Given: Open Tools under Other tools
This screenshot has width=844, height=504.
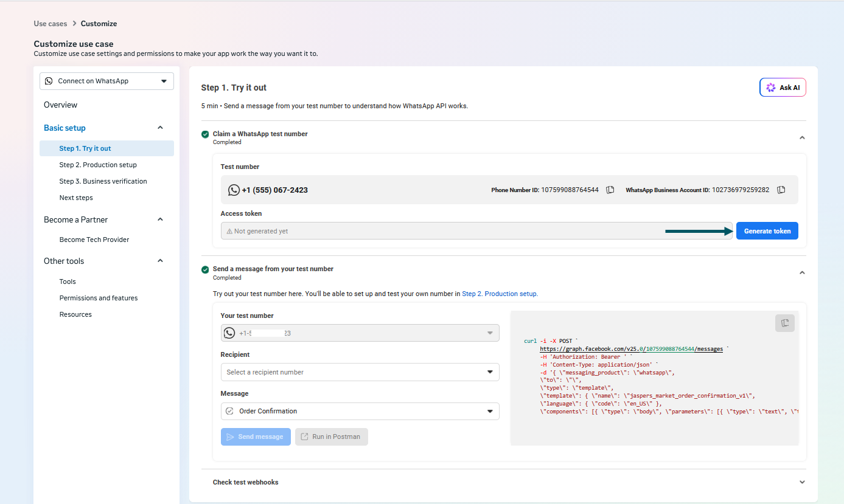Looking at the screenshot, I should [x=68, y=281].
